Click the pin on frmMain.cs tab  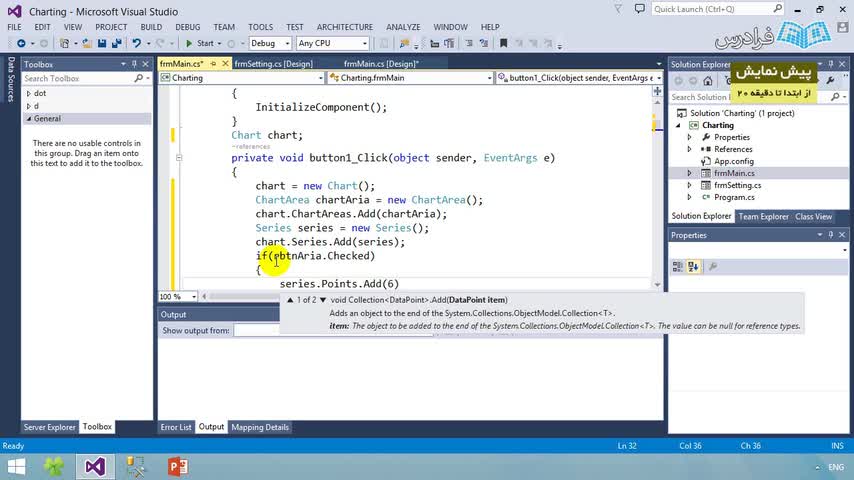213,64
